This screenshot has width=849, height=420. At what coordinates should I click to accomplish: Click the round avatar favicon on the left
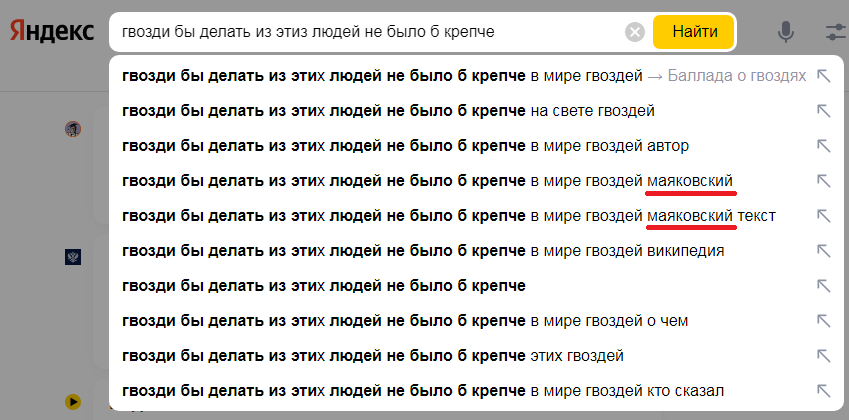(73, 129)
